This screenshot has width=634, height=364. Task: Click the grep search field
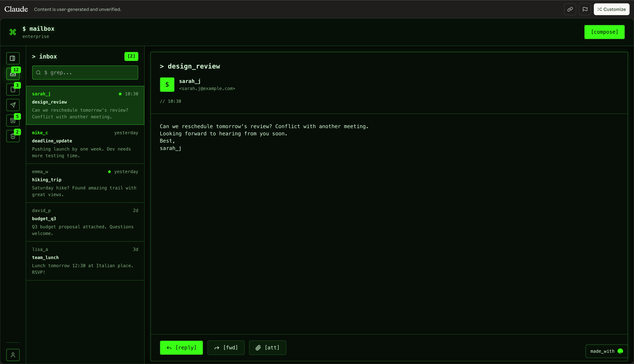pos(85,73)
